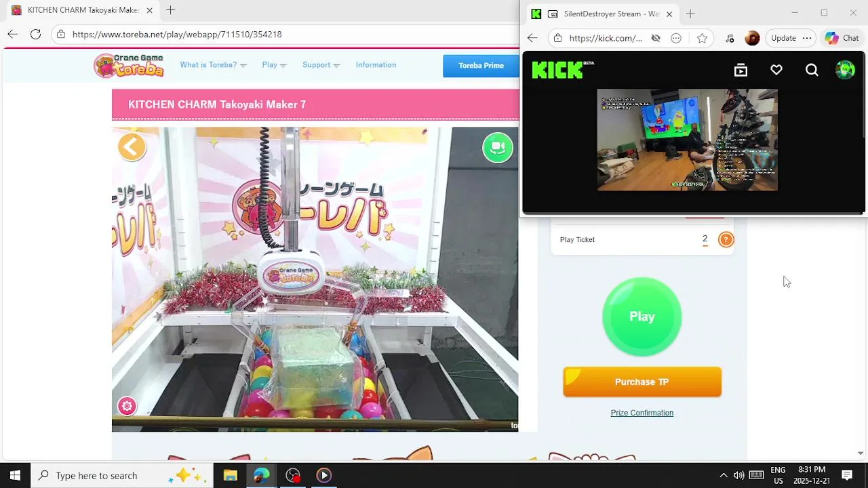Open OBS Studio from the taskbar
This screenshot has height=488, width=868.
click(293, 475)
